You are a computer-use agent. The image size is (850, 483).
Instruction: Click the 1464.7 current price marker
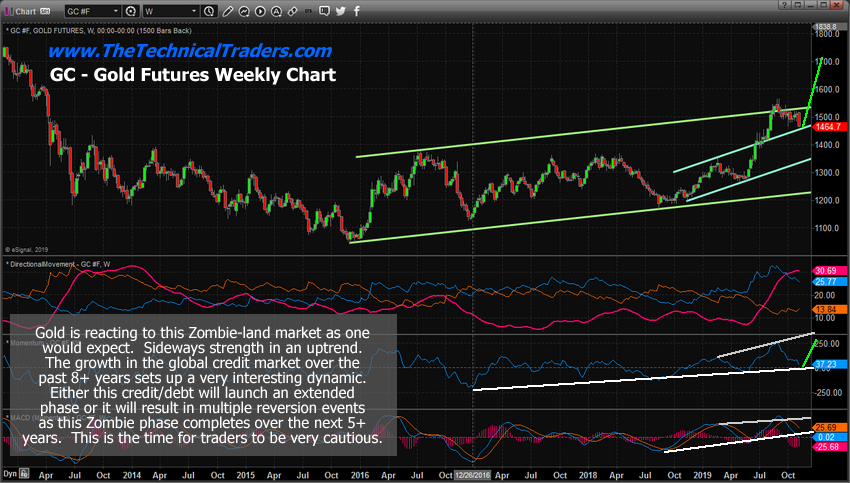(x=826, y=129)
